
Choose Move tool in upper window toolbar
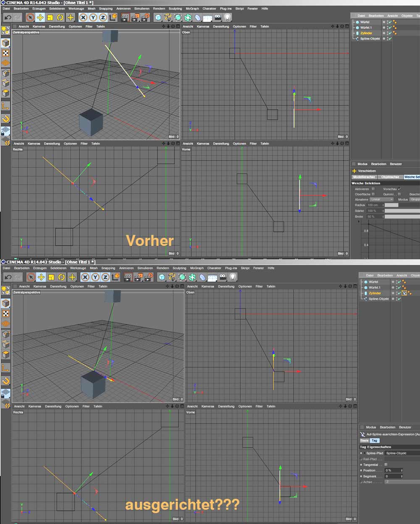click(x=40, y=17)
